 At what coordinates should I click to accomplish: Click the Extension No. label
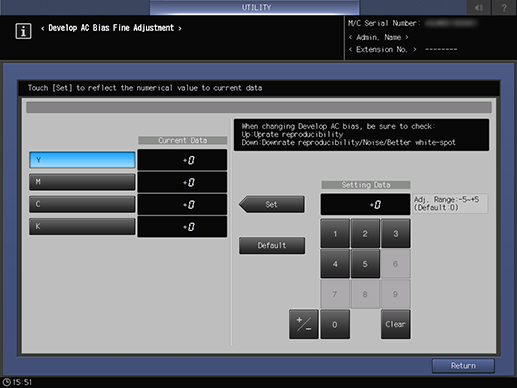[383, 50]
